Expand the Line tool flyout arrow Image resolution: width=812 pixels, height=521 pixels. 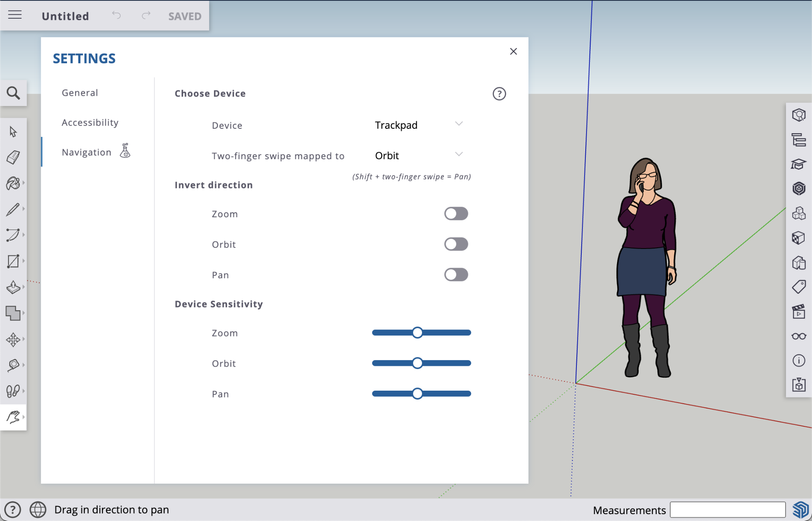[24, 209]
